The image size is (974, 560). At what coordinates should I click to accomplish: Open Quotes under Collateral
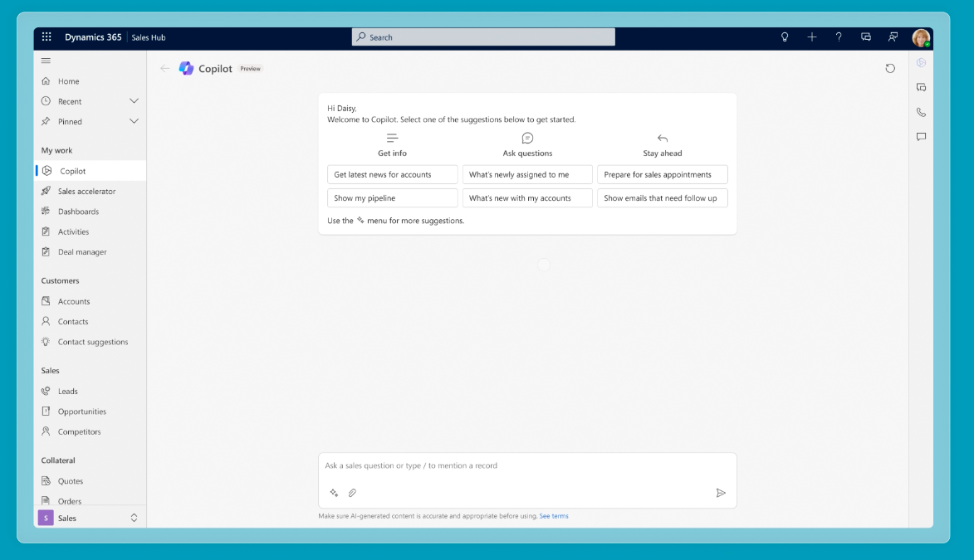tap(91, 481)
